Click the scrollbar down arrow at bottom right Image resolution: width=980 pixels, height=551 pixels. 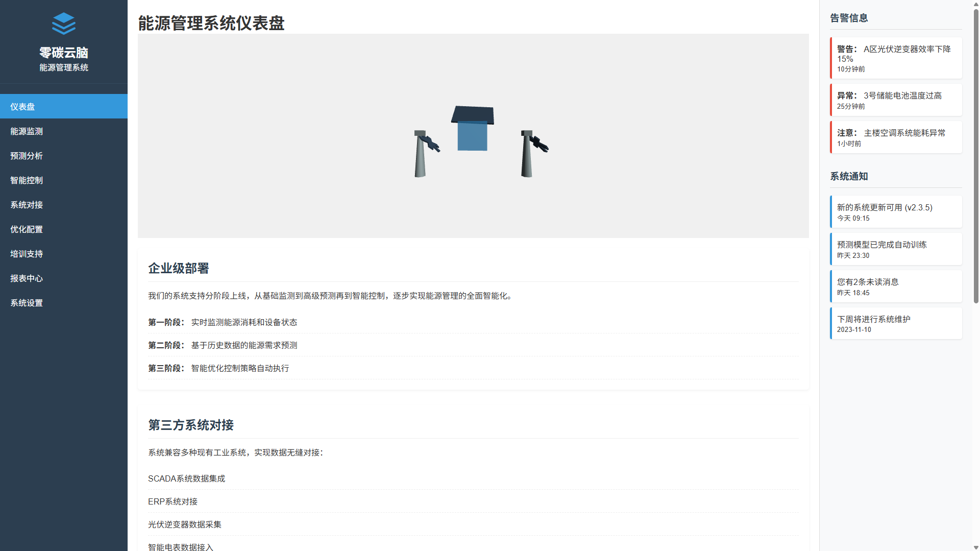(x=976, y=547)
